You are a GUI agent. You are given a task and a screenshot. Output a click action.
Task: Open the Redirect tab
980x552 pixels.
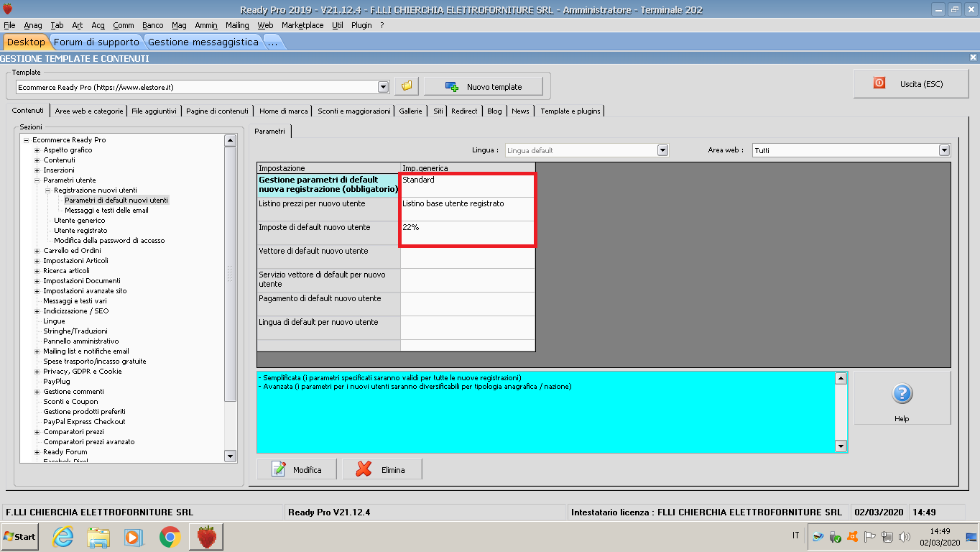tap(464, 111)
